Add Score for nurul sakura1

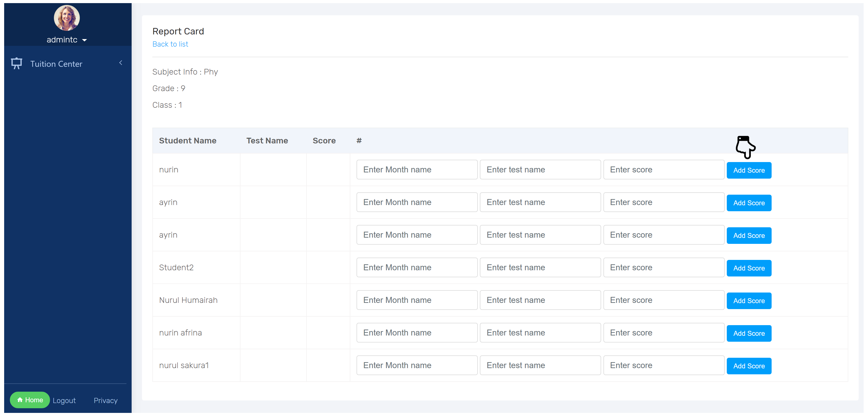point(749,366)
